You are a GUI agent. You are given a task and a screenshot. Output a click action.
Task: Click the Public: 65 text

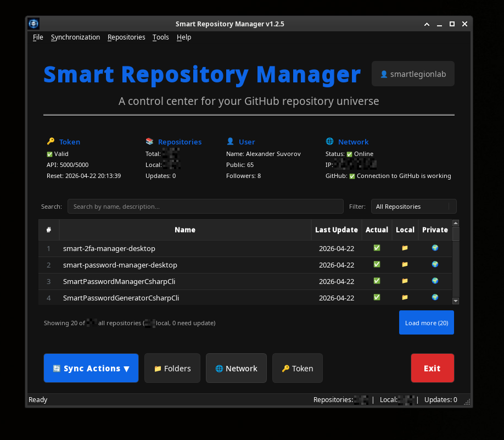coord(240,165)
